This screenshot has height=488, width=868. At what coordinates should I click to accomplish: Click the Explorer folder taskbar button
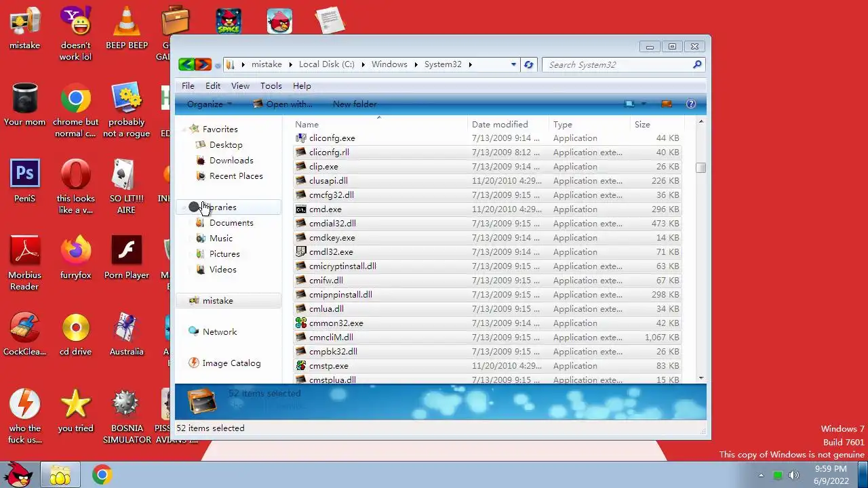[x=60, y=475]
